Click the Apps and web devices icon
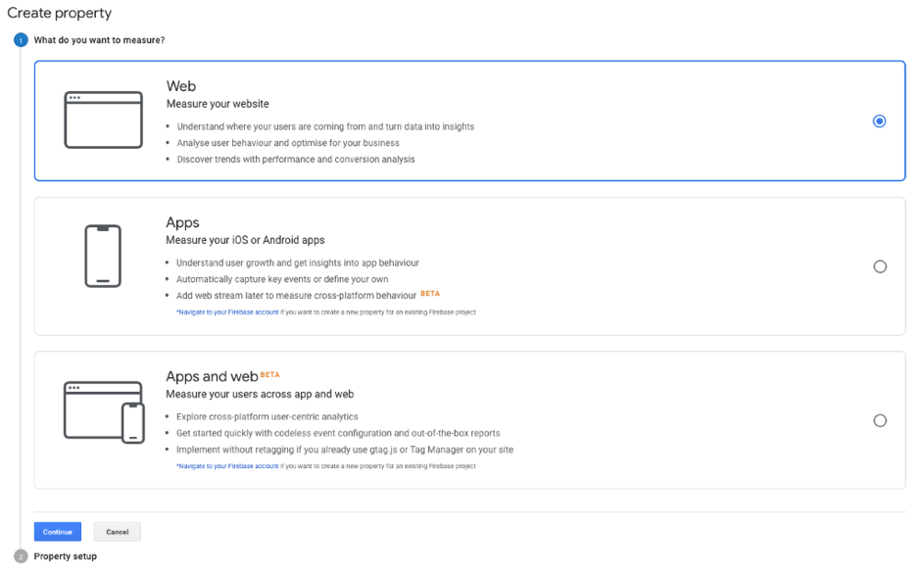Viewport: 924px width, 573px height. 104,410
